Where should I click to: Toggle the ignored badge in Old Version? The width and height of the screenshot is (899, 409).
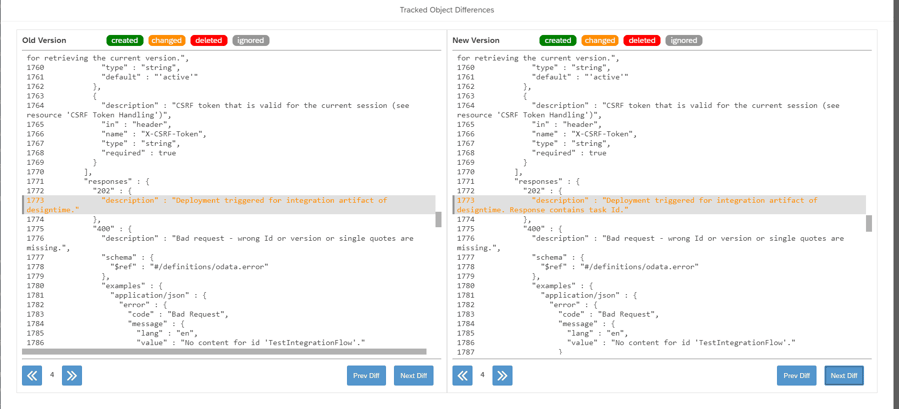tap(251, 40)
